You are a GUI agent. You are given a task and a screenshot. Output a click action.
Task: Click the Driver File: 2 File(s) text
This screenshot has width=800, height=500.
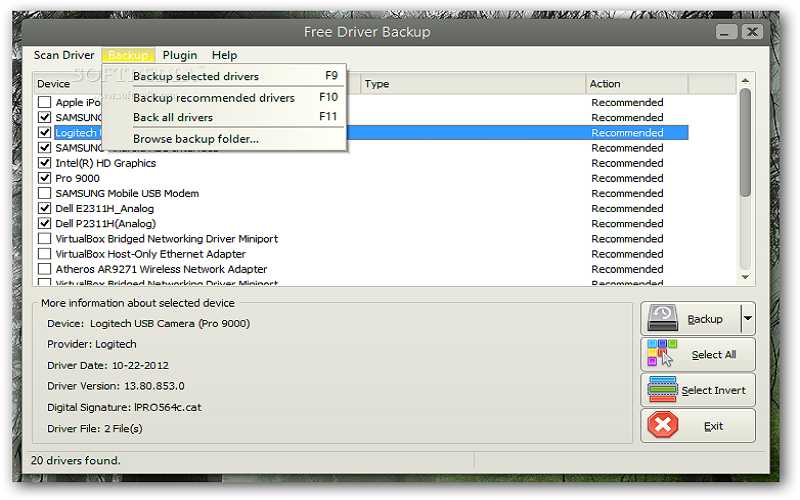tap(94, 429)
